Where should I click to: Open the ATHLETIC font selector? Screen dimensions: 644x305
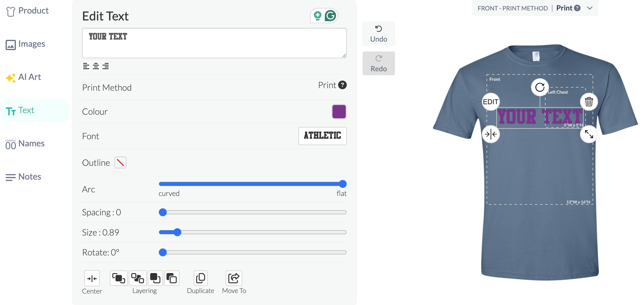pyautogui.click(x=322, y=136)
